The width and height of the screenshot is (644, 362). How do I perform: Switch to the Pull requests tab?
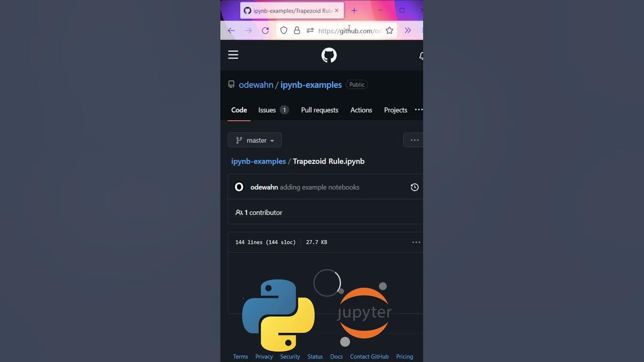319,110
